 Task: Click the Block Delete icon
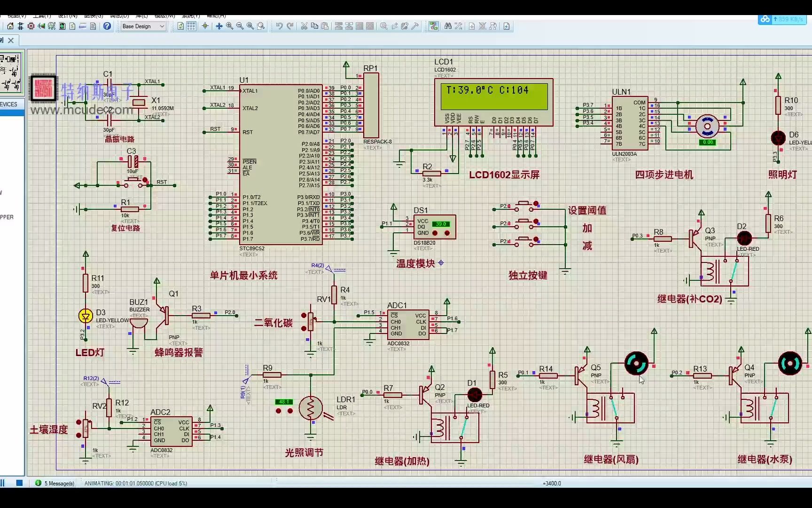pyautogui.click(x=370, y=26)
